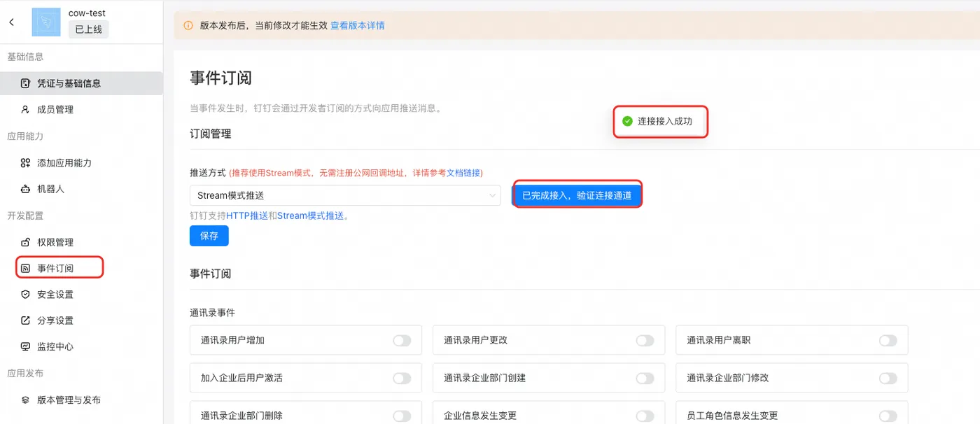Open 监控中心 in the sidebar
The width and height of the screenshot is (980, 424).
click(81, 346)
